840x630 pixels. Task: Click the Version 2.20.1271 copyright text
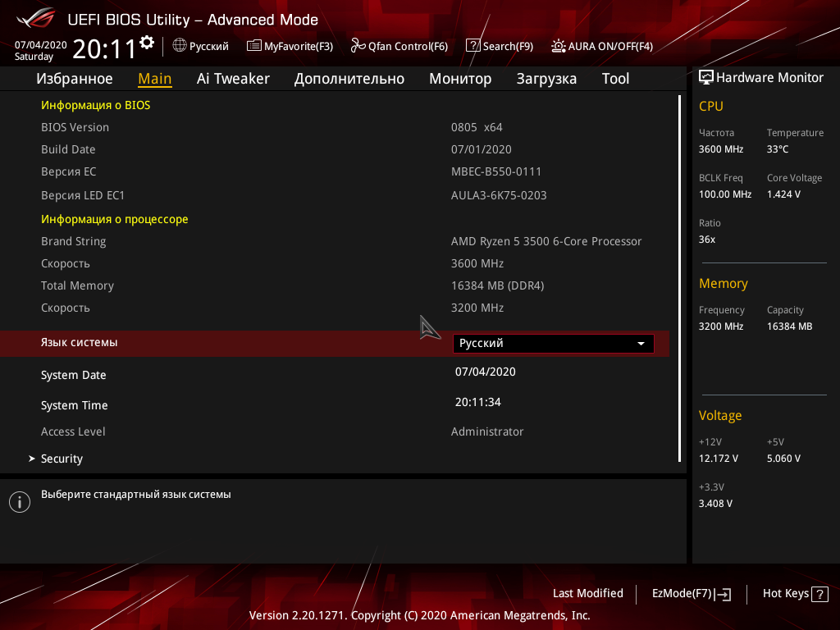pyautogui.click(x=419, y=615)
